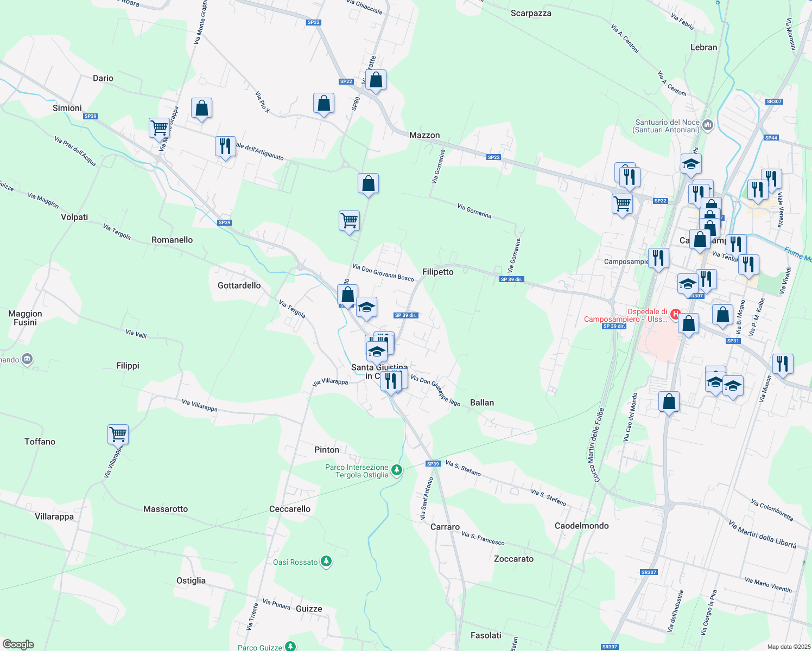This screenshot has width=812, height=651.
Task: Open the restaurant pin on Viale dell'Artigianato
Action: tap(225, 146)
